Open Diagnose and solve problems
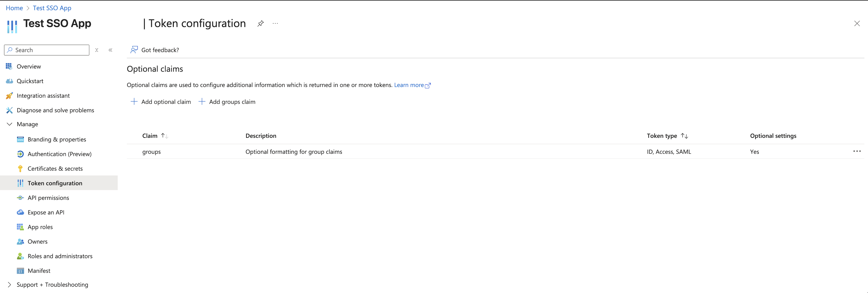This screenshot has width=868, height=293. (55, 110)
